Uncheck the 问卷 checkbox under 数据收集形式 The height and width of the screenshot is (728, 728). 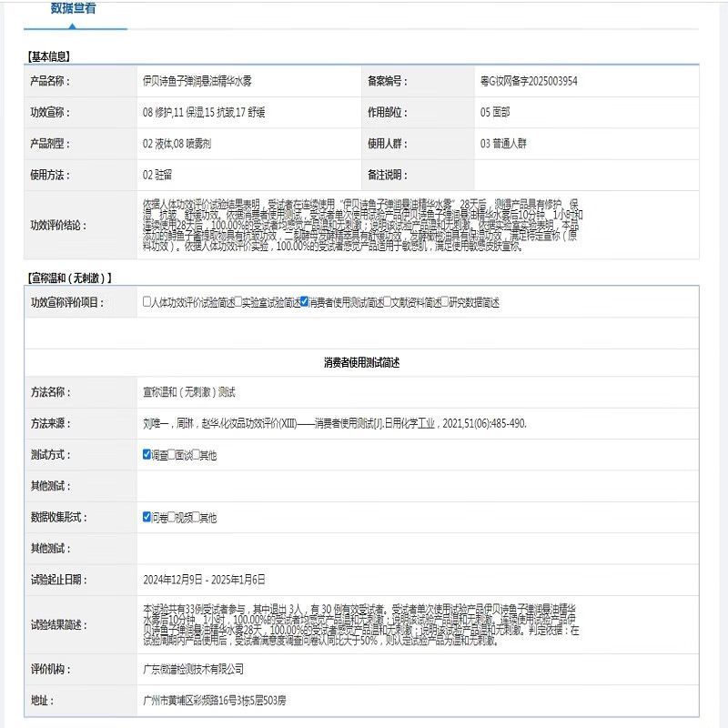[x=147, y=515]
